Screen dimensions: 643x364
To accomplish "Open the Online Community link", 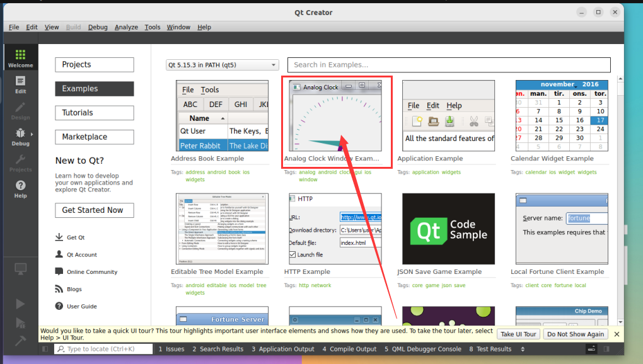I will pyautogui.click(x=92, y=272).
